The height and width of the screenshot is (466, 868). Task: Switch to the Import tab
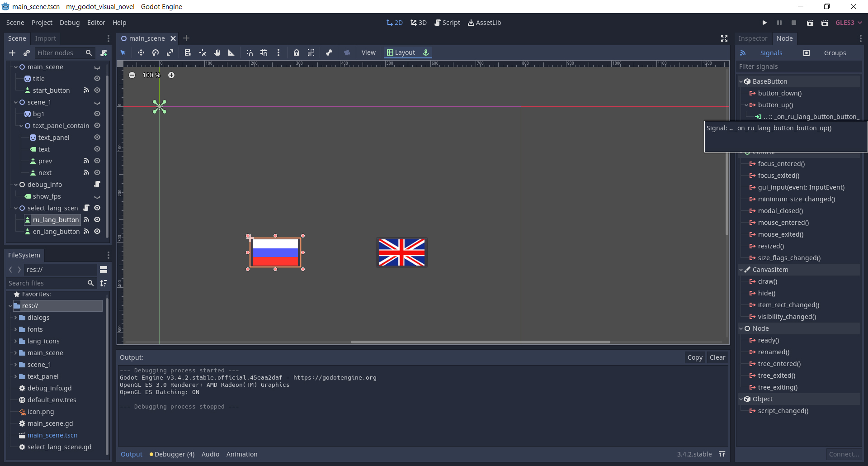(46, 38)
